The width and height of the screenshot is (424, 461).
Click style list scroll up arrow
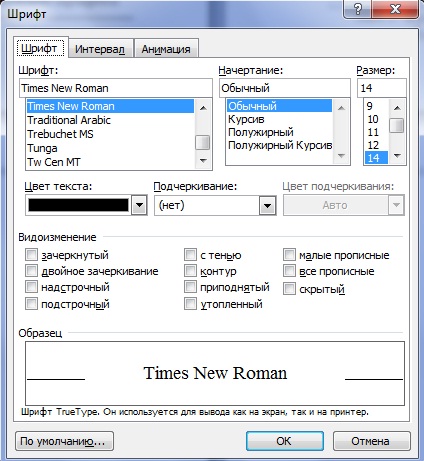point(341,108)
